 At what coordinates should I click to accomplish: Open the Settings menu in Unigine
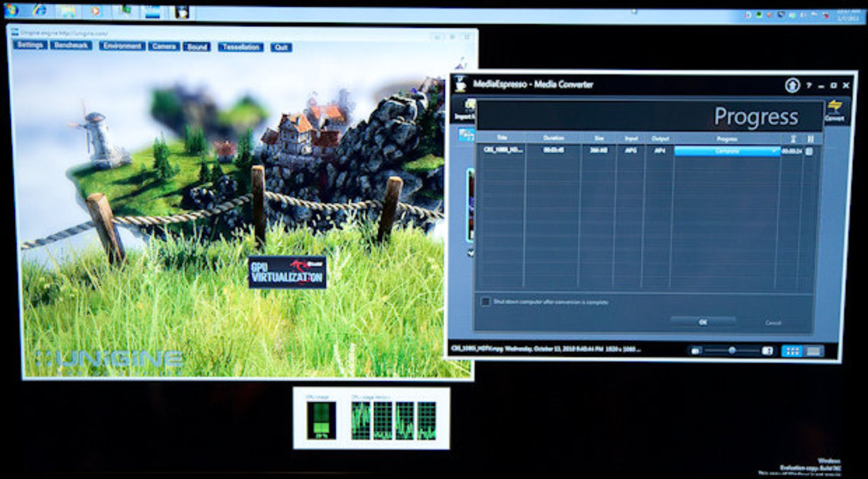(30, 45)
